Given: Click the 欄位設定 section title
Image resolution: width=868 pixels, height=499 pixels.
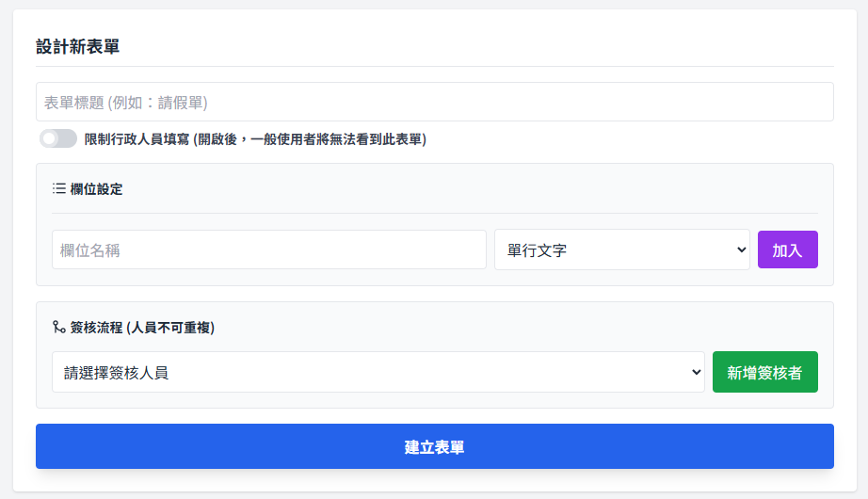Looking at the screenshot, I should (x=96, y=189).
